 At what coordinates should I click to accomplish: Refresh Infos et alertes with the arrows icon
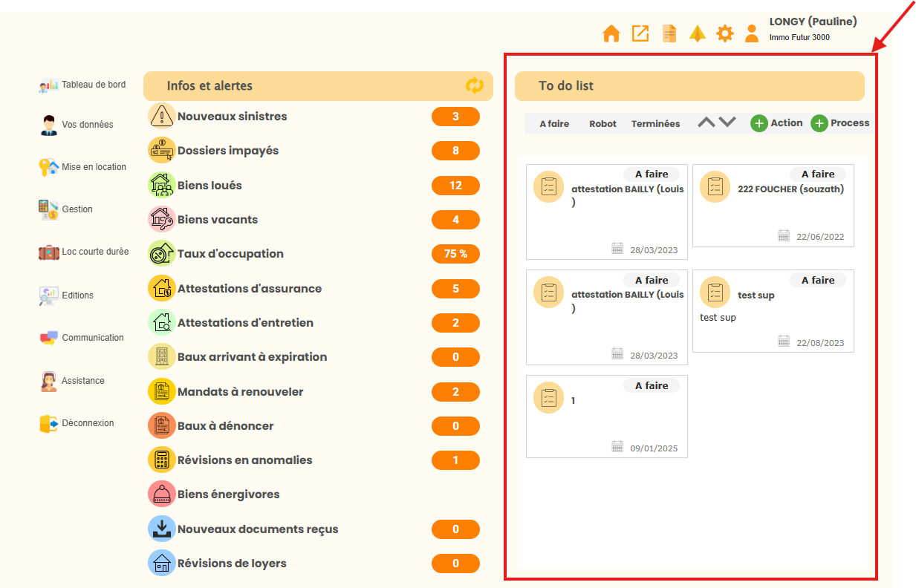click(474, 85)
